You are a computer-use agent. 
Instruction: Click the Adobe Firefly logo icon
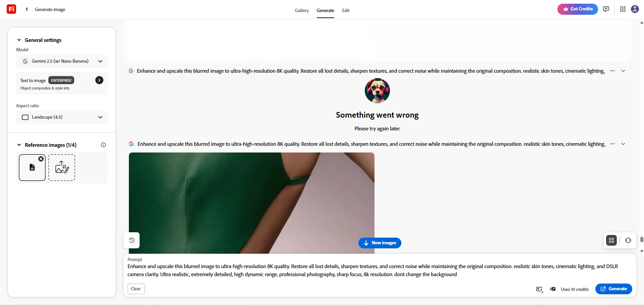[11, 9]
